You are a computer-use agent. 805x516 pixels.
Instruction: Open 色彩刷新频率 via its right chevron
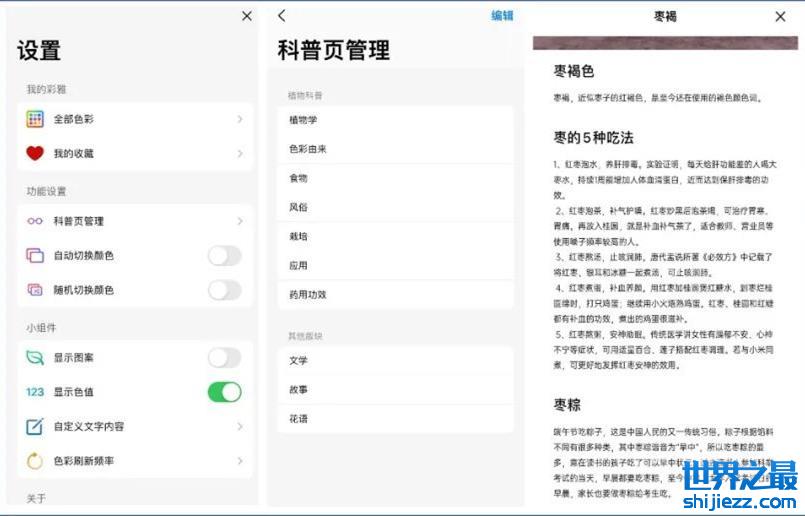pos(240,461)
